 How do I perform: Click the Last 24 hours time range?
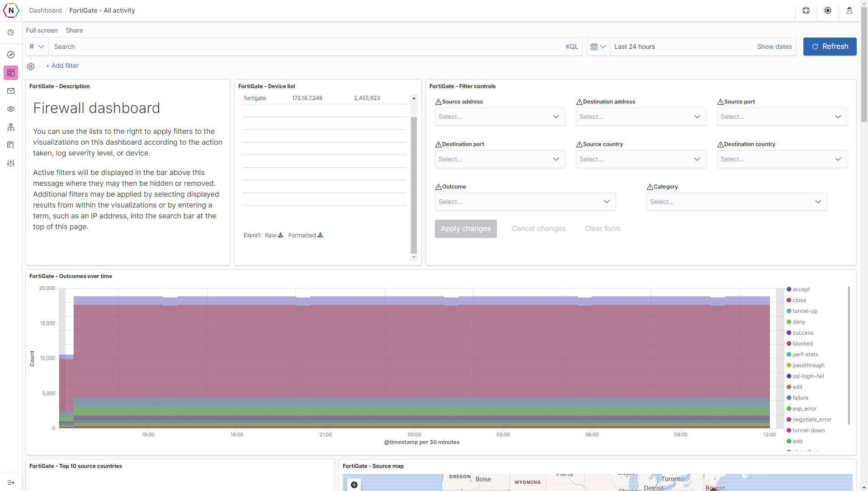click(x=634, y=47)
